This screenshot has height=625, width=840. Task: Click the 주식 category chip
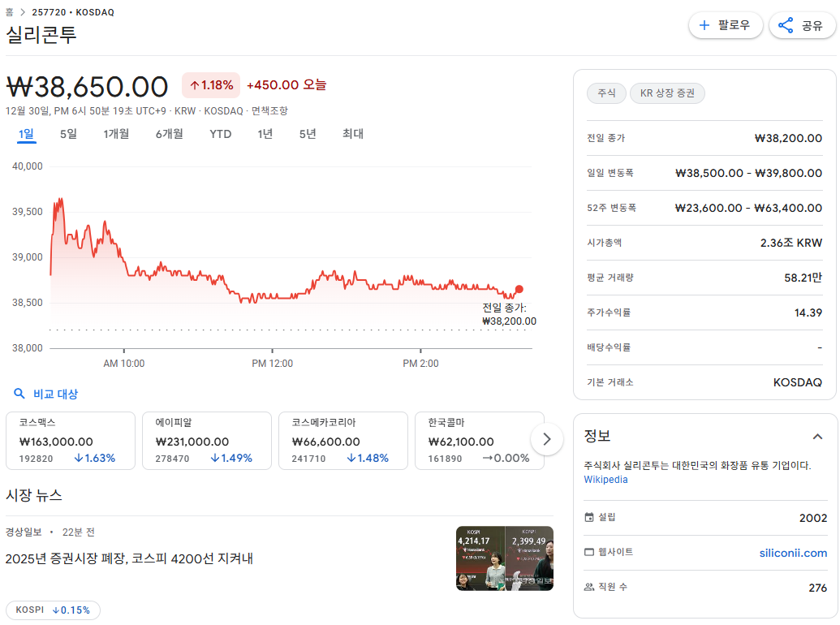606,93
